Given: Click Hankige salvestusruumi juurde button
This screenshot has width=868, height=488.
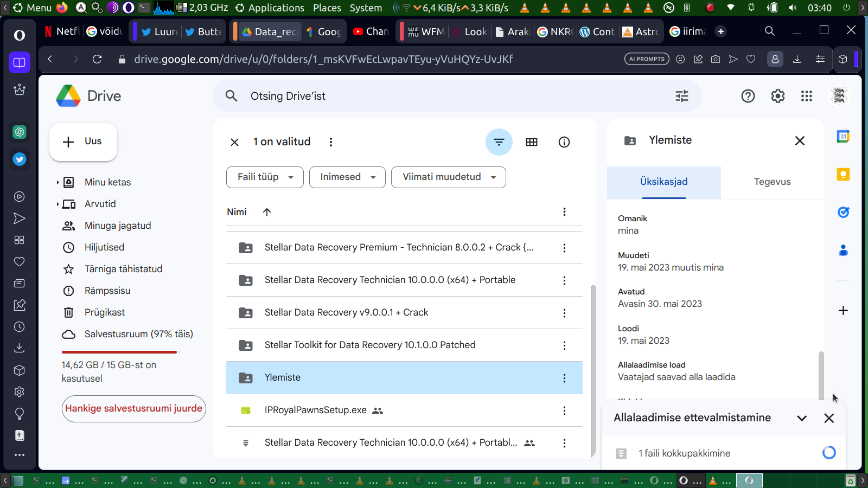Looking at the screenshot, I should (x=134, y=409).
